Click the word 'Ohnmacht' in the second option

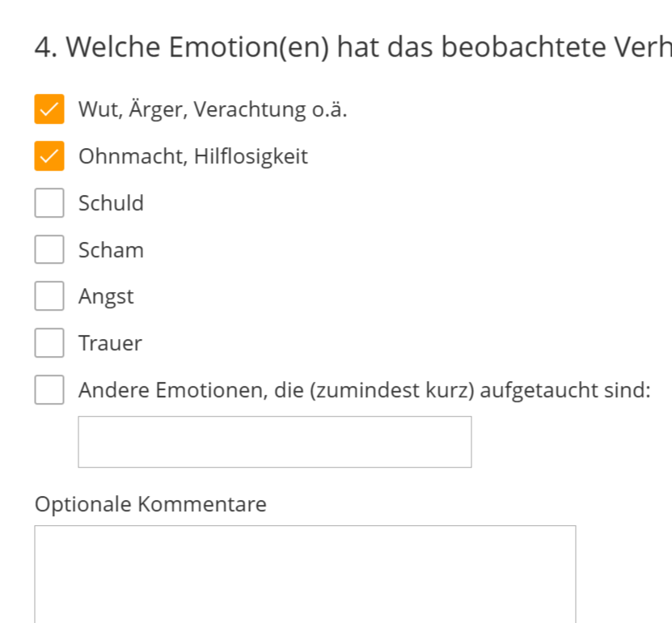pos(131,156)
